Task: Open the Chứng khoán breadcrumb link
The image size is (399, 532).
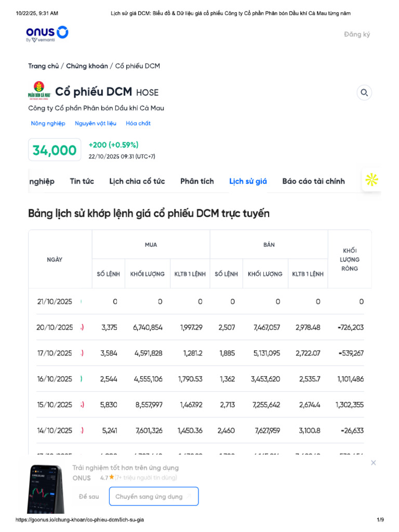Action: 87,66
